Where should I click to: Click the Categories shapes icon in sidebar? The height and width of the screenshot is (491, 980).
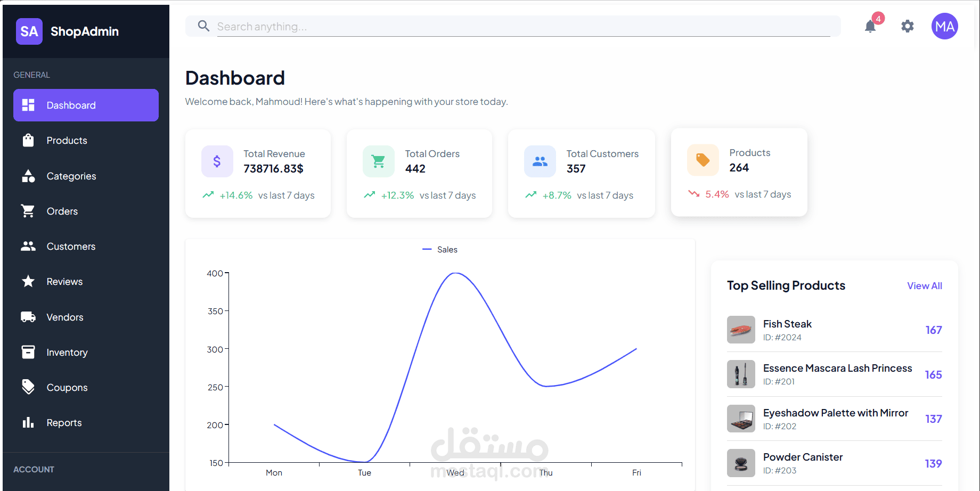28,176
